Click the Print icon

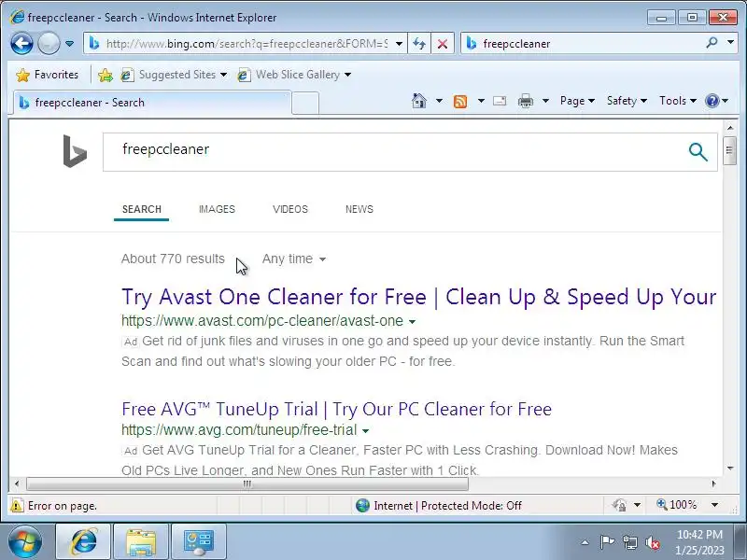(x=526, y=101)
